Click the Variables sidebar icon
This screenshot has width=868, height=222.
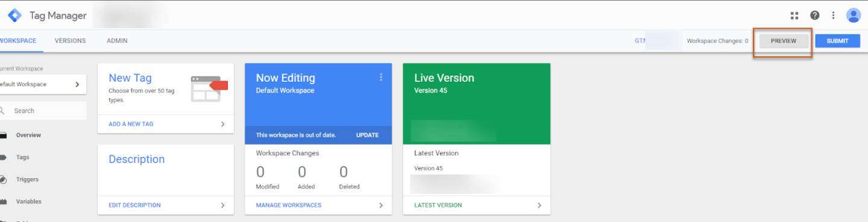2,202
